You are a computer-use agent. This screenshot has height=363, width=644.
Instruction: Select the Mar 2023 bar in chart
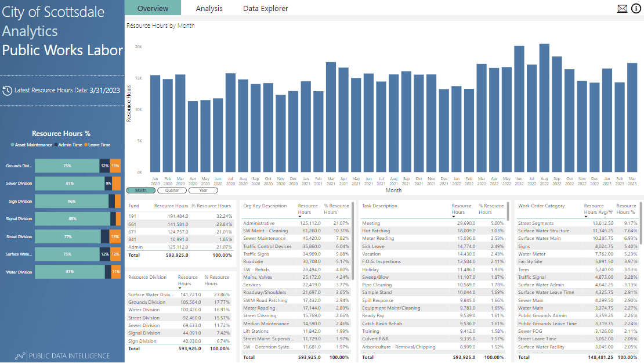632,117
